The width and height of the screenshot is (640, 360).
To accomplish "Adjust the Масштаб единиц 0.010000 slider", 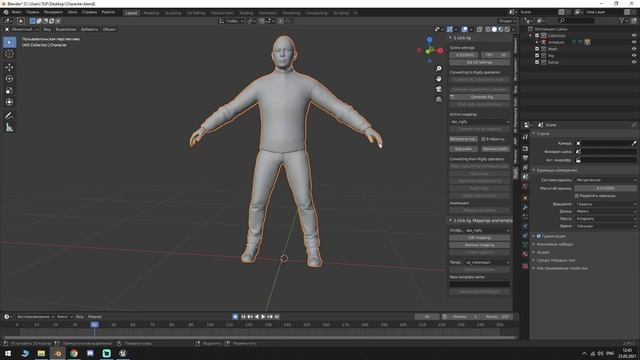I will [606, 188].
